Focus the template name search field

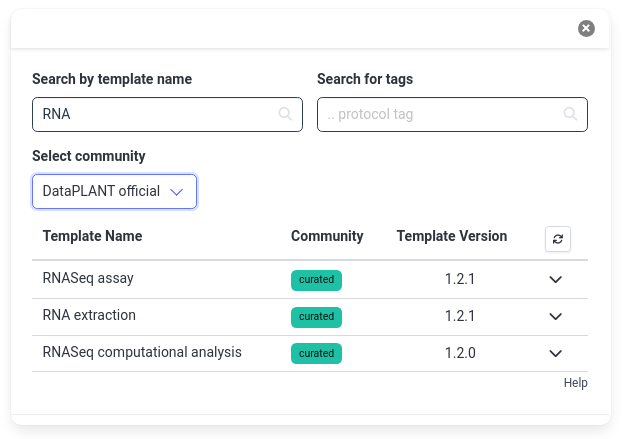167,114
